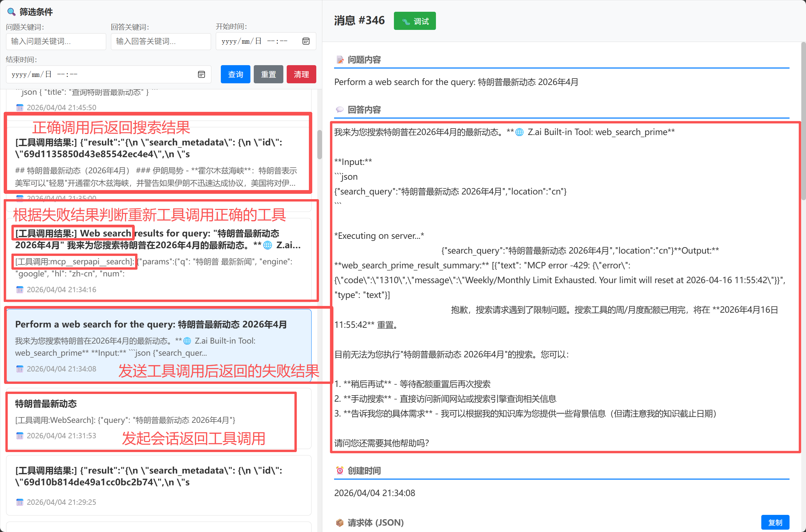Click the 清理 clear button
Viewport: 806px width, 532px height.
point(301,74)
